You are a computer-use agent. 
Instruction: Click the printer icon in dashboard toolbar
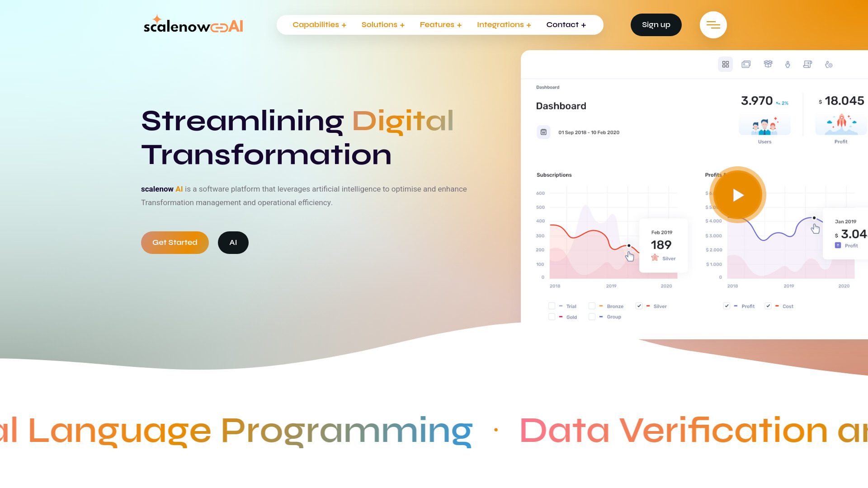coord(808,64)
